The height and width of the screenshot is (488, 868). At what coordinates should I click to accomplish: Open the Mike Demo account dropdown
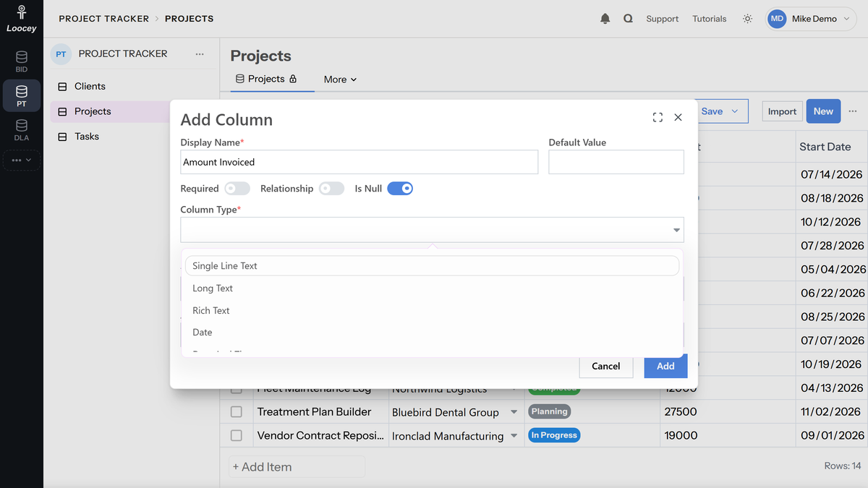tap(812, 19)
